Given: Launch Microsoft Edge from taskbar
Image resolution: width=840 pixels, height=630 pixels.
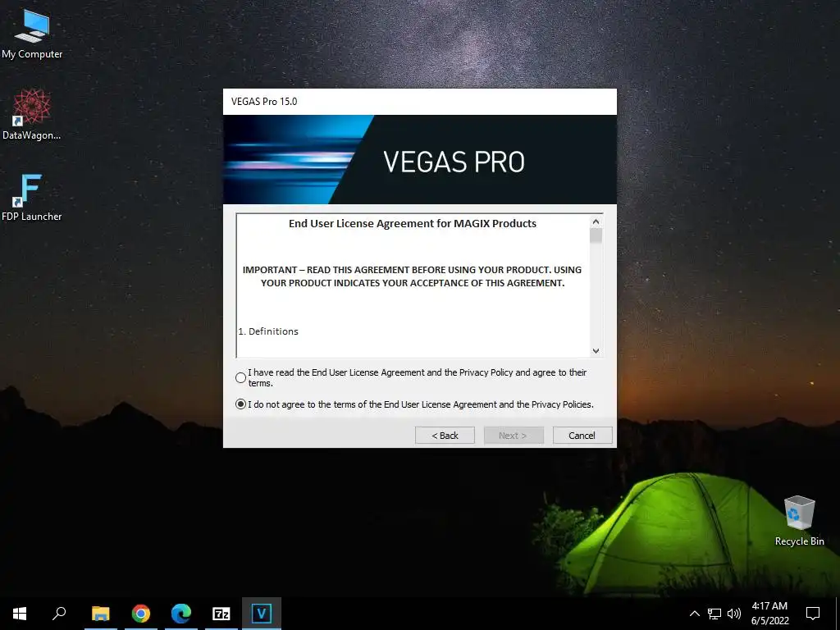Looking at the screenshot, I should [x=181, y=614].
